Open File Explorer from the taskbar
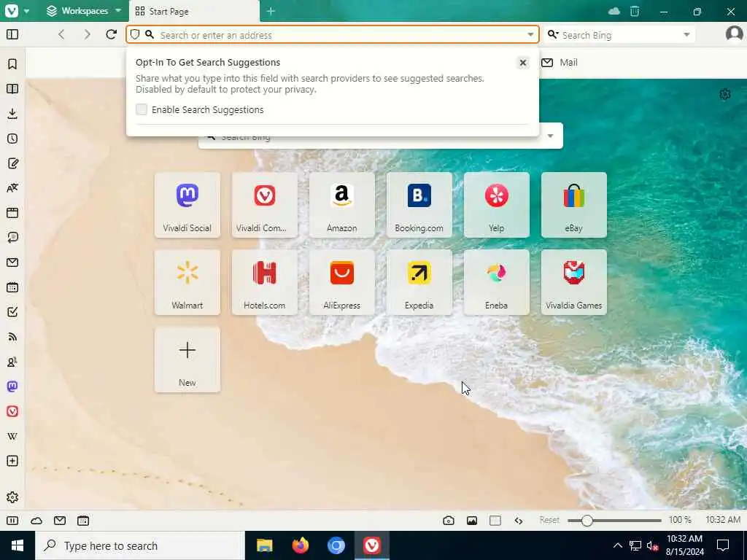Screen dimensions: 747x560 coord(264,545)
